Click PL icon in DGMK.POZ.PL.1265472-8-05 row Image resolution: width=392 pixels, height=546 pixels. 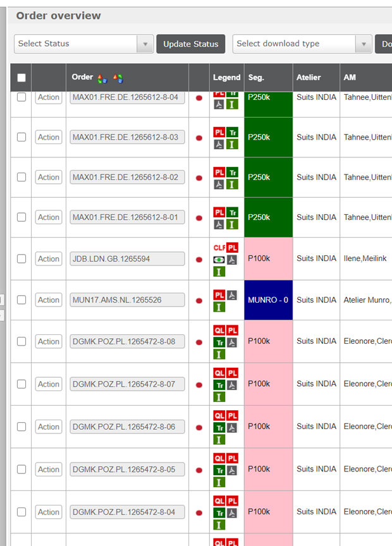233,458
